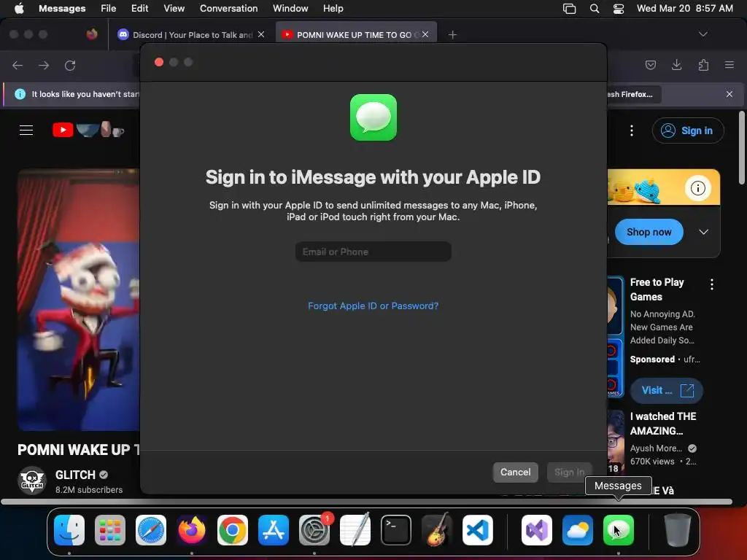The width and height of the screenshot is (747, 560).
Task: Click Forgot Apple ID or Password link
Action: (x=373, y=306)
